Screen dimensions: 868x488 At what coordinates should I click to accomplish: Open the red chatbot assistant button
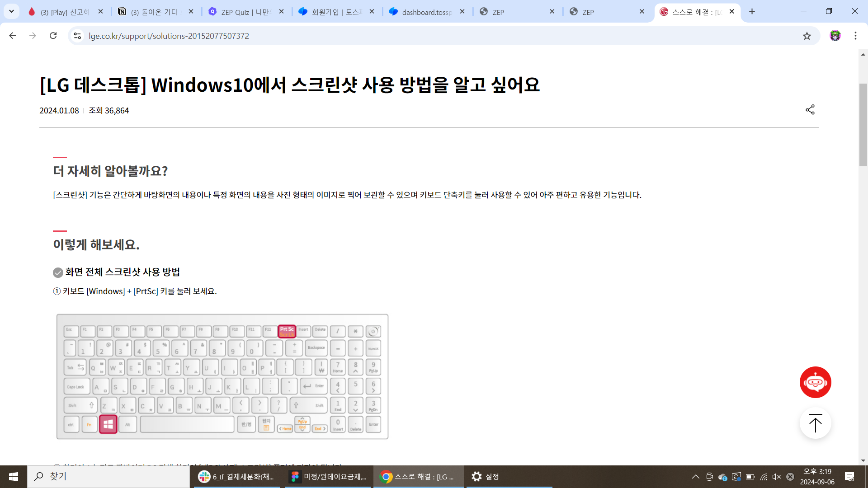click(815, 382)
